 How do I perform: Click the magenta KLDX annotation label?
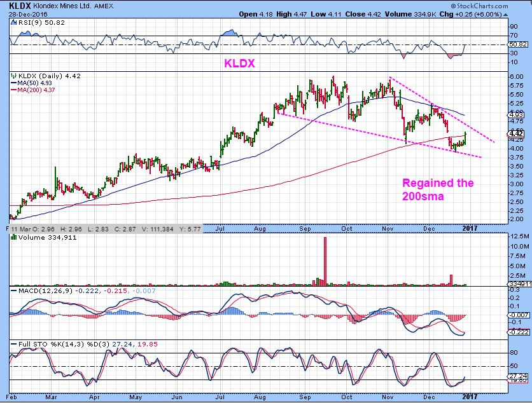tap(239, 64)
